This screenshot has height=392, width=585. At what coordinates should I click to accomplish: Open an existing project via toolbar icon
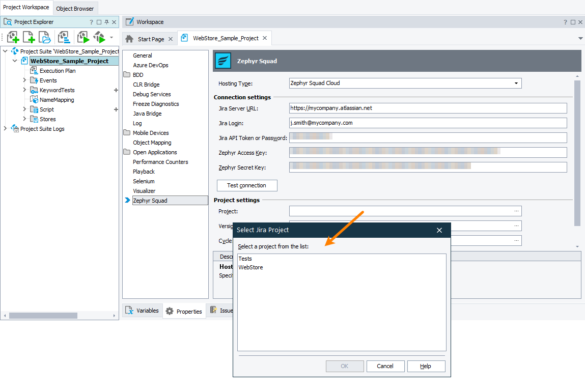[x=44, y=37]
